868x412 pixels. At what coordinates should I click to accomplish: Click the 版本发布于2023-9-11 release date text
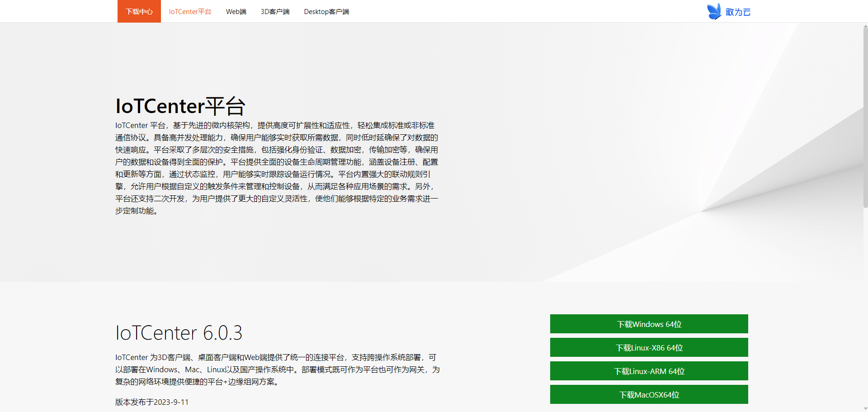152,402
